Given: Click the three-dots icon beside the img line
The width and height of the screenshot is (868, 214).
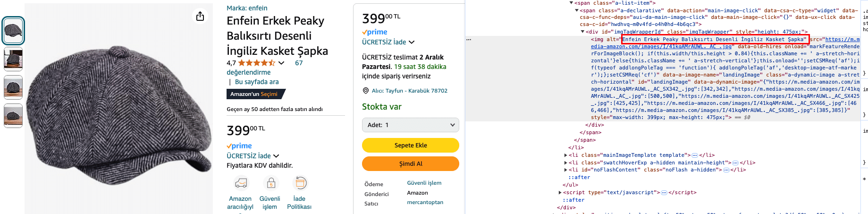Looking at the screenshot, I should [x=469, y=40].
